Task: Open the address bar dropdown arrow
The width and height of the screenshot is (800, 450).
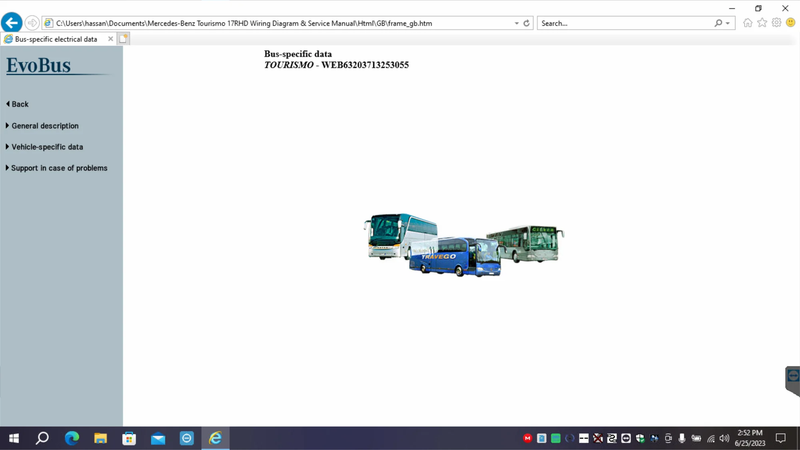Action: point(516,23)
